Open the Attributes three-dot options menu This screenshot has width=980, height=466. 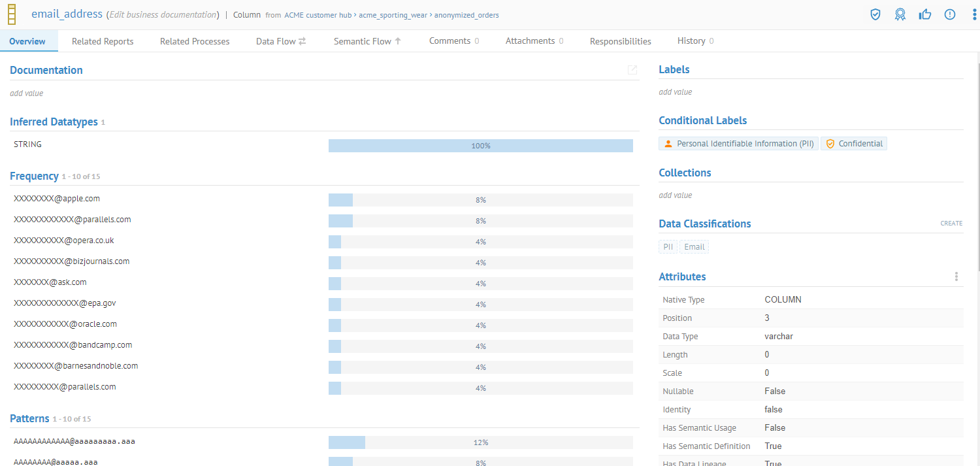tap(956, 276)
